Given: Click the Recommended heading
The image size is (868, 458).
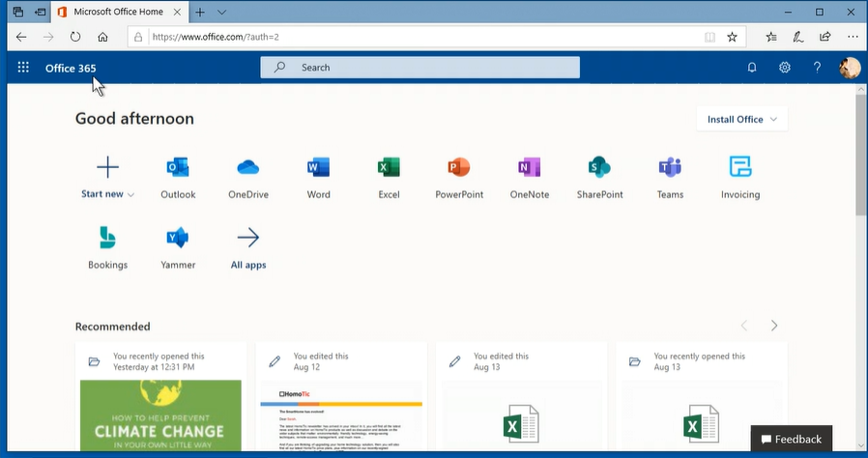Looking at the screenshot, I should tap(112, 327).
